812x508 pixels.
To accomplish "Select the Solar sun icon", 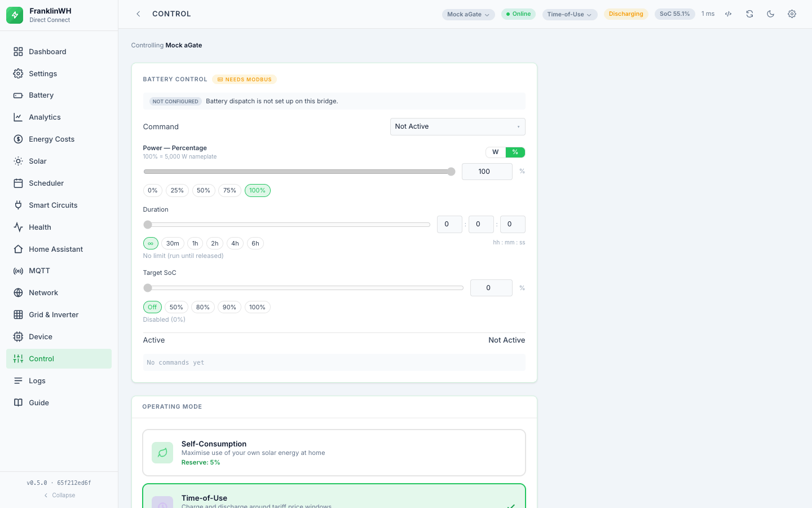I will [x=18, y=161].
